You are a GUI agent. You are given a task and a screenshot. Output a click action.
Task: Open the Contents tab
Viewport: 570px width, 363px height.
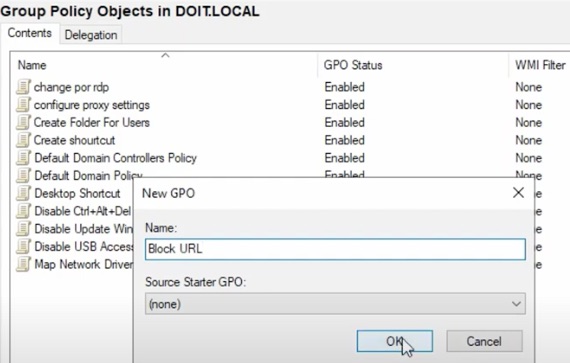tap(29, 33)
